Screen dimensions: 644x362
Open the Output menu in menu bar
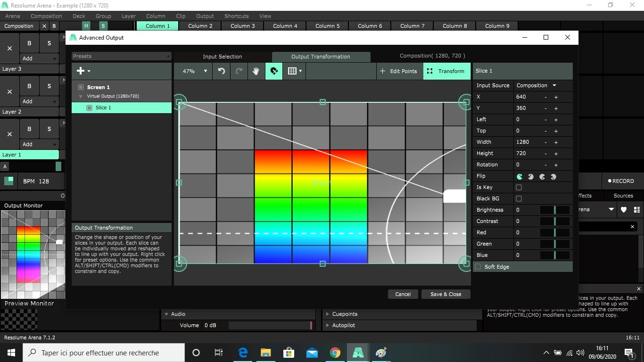coord(205,16)
